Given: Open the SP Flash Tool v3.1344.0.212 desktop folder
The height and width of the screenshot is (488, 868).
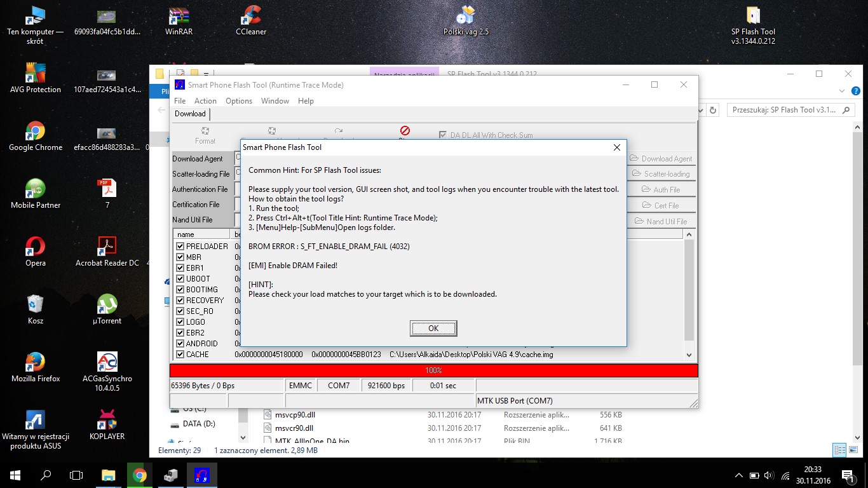Looking at the screenshot, I should tap(753, 25).
